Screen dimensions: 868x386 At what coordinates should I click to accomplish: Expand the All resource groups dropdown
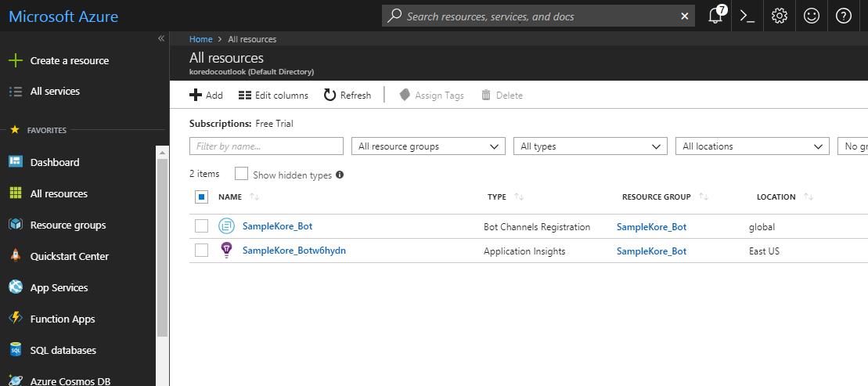pos(428,146)
